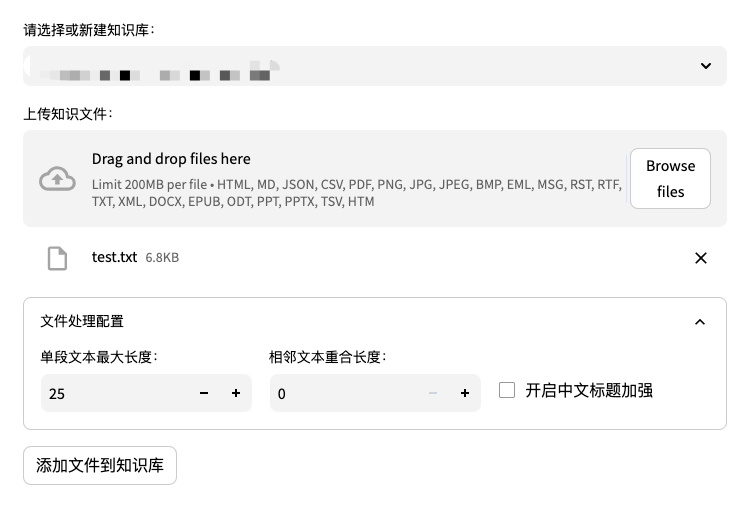Click the test.txt document file icon
The height and width of the screenshot is (519, 750).
coord(58,258)
